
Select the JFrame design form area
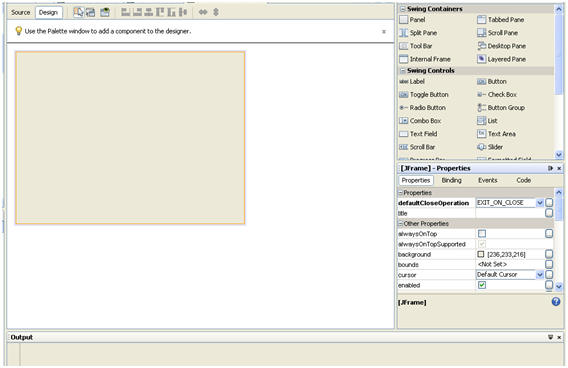(130, 138)
